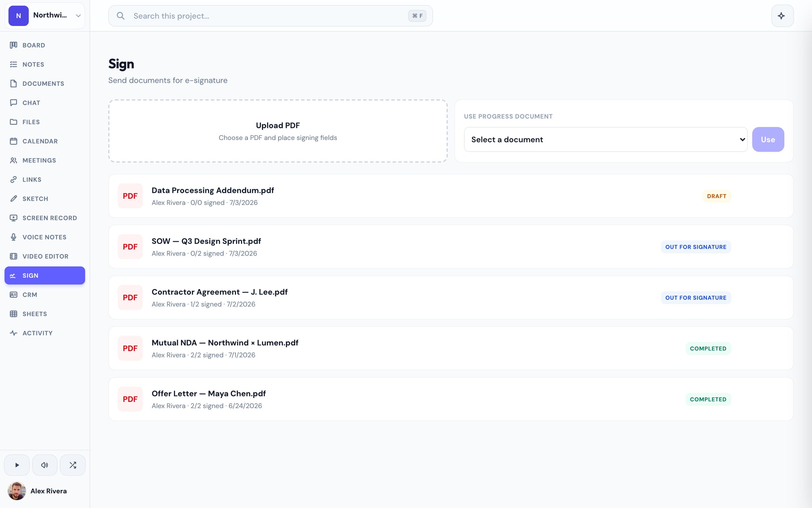Open Contractor Agreement — J. Lee.pdf title
812x508 pixels.
pyautogui.click(x=219, y=292)
